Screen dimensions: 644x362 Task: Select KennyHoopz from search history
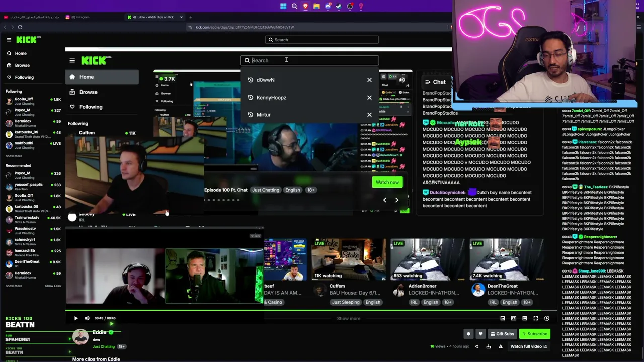pyautogui.click(x=271, y=98)
